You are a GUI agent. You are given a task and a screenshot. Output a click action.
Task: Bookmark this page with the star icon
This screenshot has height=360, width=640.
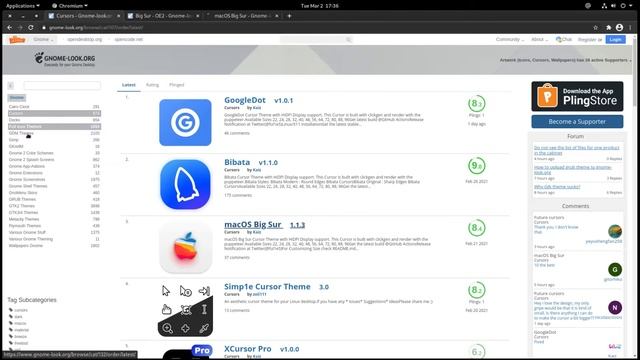tap(596, 27)
